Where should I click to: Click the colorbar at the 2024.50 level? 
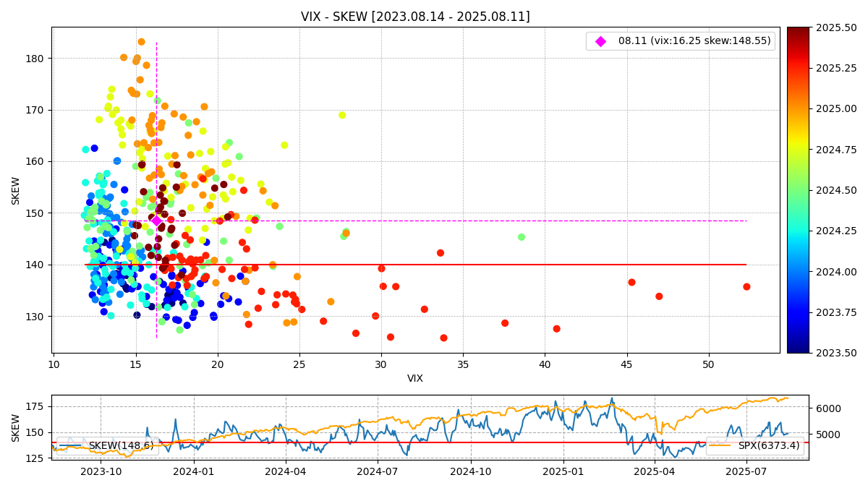[798, 190]
